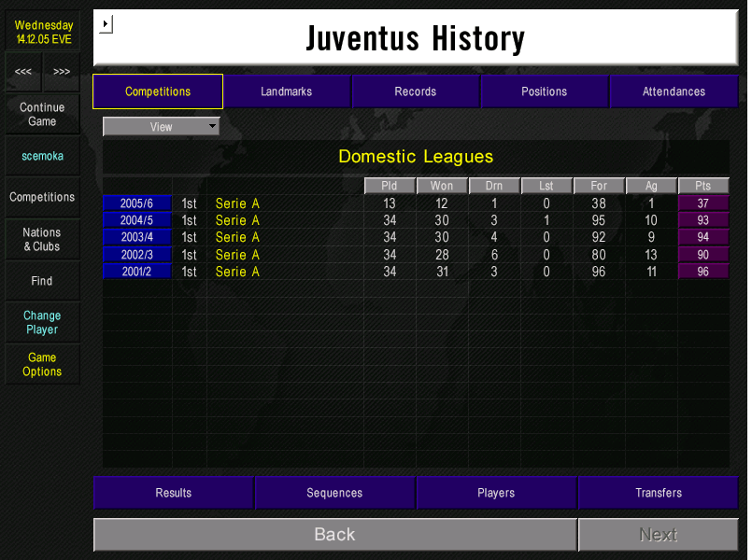The height and width of the screenshot is (560, 752).
Task: Click the Pts column header
Action: [x=703, y=186]
